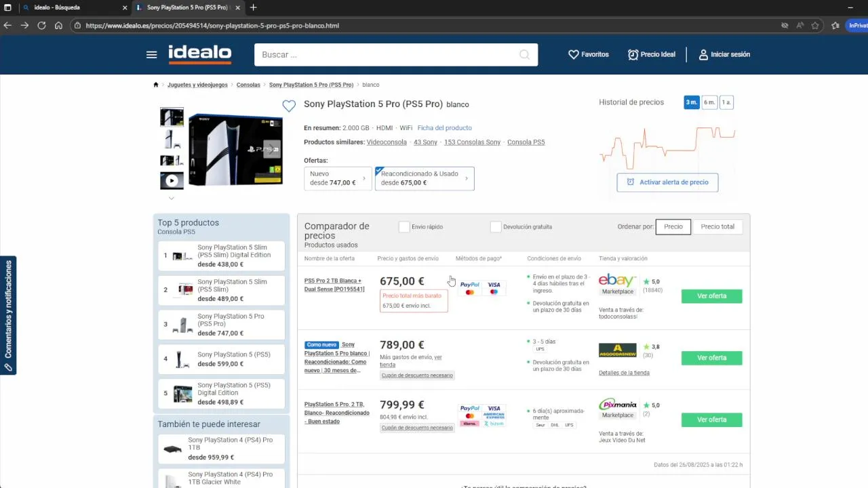Screen dimensions: 868x488
Task: Click Ver oferta for the Pixmania offer
Action: coord(711,420)
